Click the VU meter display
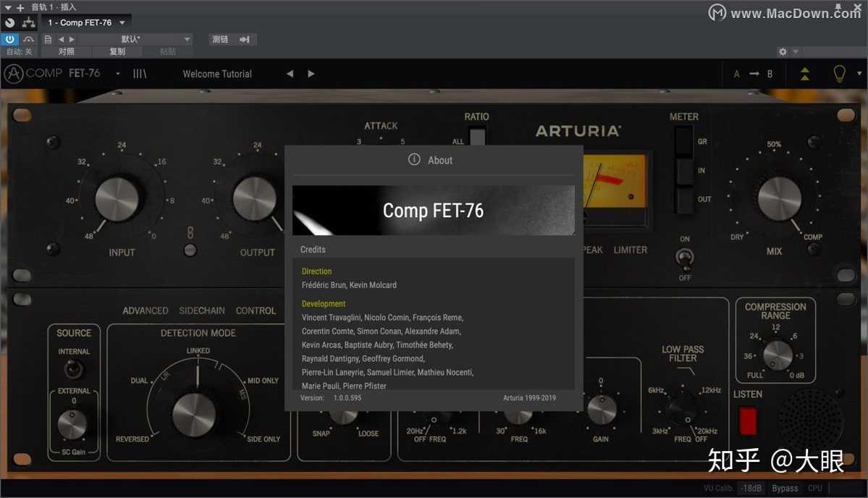 click(x=615, y=182)
